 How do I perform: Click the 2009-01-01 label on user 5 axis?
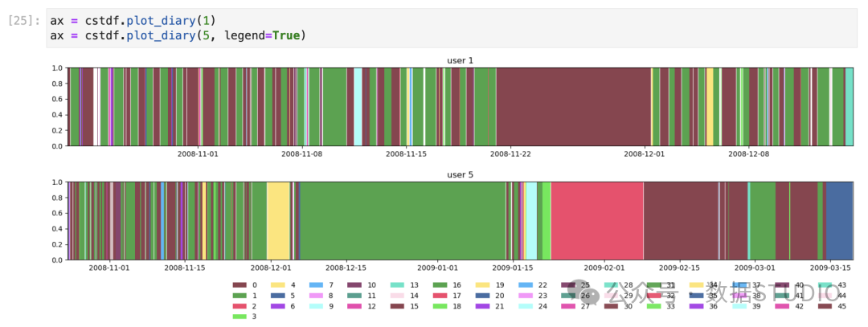pyautogui.click(x=439, y=268)
